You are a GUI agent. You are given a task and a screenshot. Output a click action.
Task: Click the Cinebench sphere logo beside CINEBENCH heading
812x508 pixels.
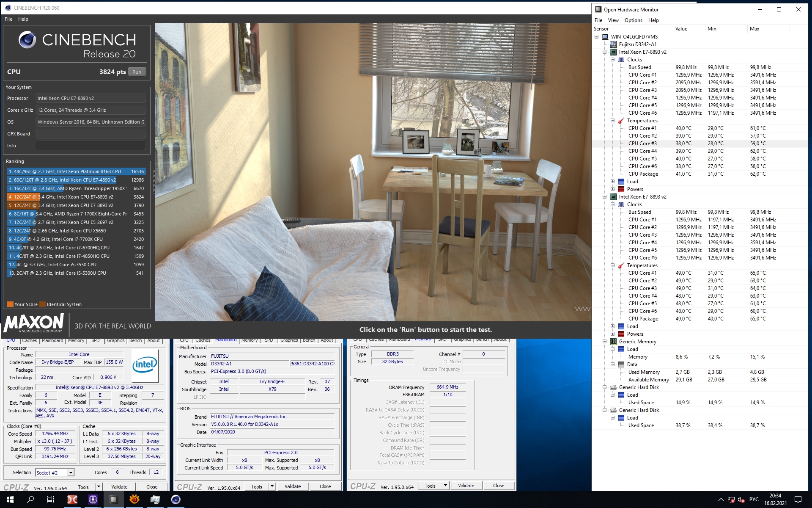coord(27,40)
